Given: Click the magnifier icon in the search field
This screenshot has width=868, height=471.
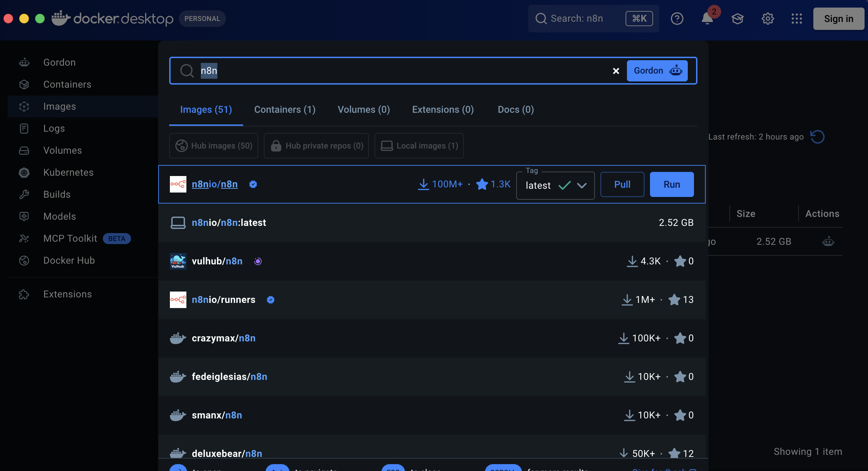Looking at the screenshot, I should point(187,71).
